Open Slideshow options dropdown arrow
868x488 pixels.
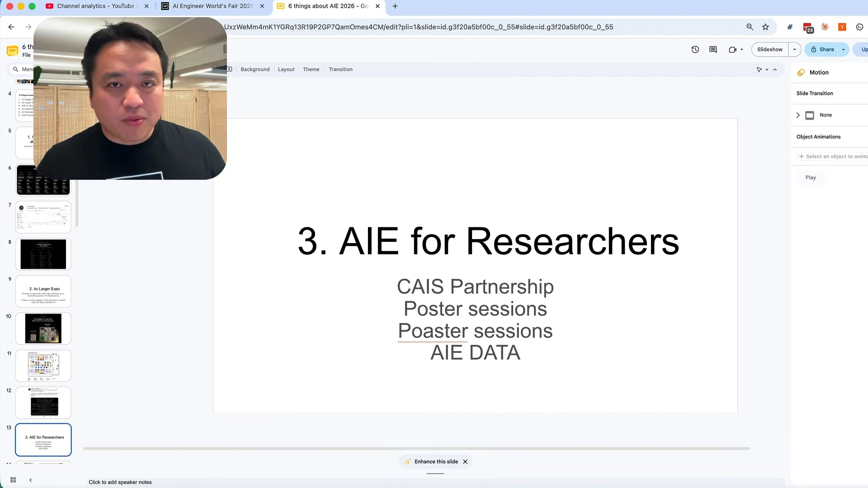pyautogui.click(x=794, y=50)
